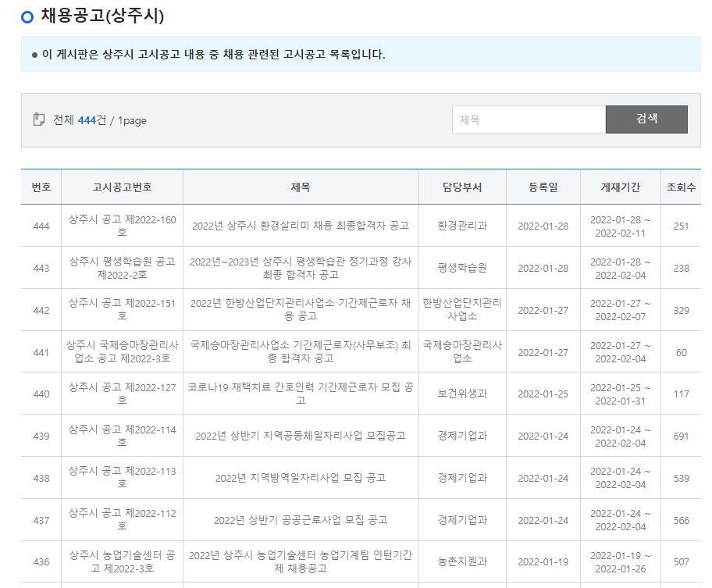712x588 pixels.
Task: Click 경제기업과 in row 439
Action: pyautogui.click(x=462, y=436)
